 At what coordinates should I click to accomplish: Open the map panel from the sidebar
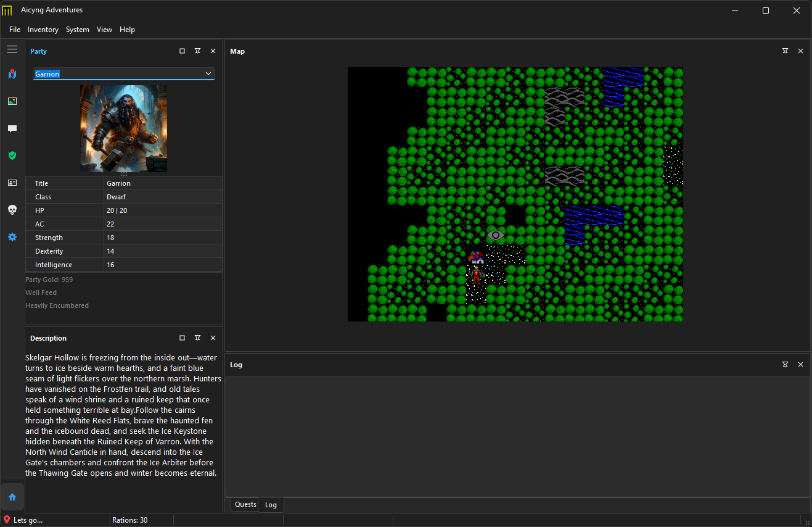tap(12, 73)
